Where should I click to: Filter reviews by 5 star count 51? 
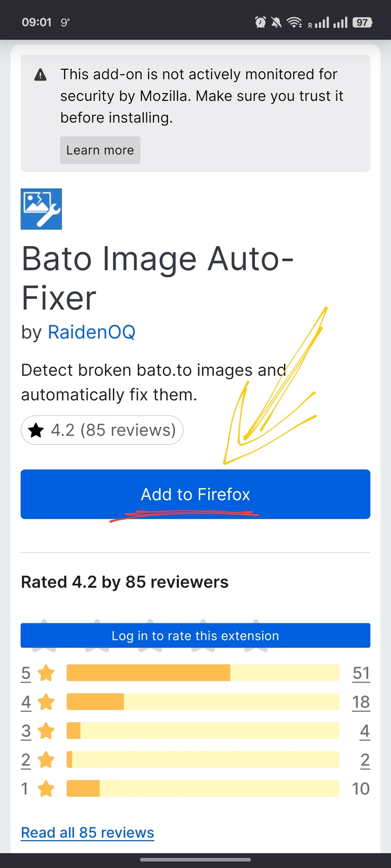click(x=361, y=673)
